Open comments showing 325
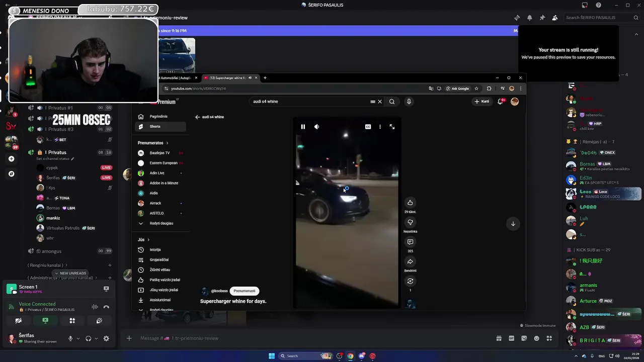The image size is (644, 362). pyautogui.click(x=410, y=242)
